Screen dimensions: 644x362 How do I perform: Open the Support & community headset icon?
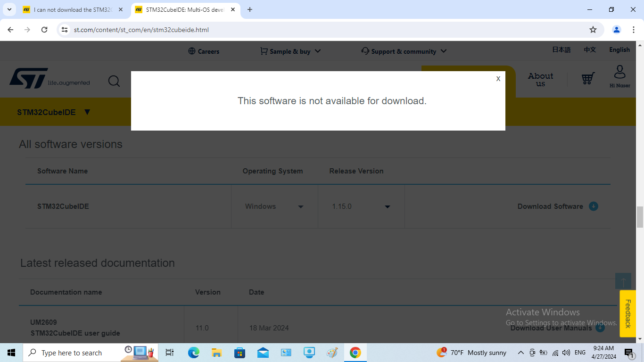(364, 51)
